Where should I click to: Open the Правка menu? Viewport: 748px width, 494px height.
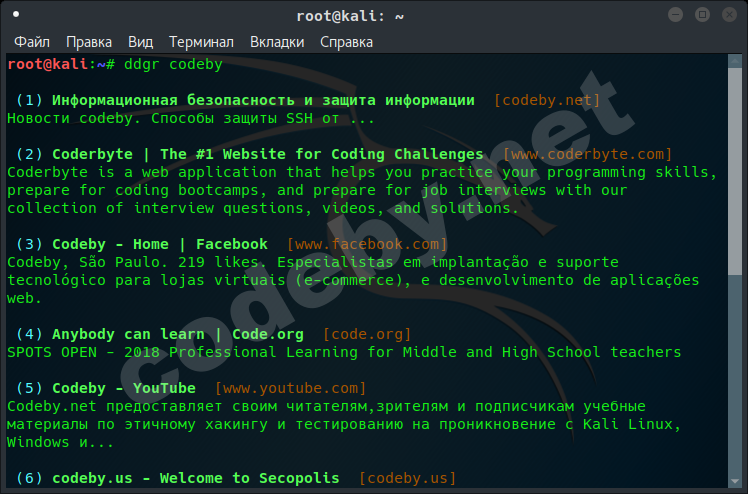(89, 42)
